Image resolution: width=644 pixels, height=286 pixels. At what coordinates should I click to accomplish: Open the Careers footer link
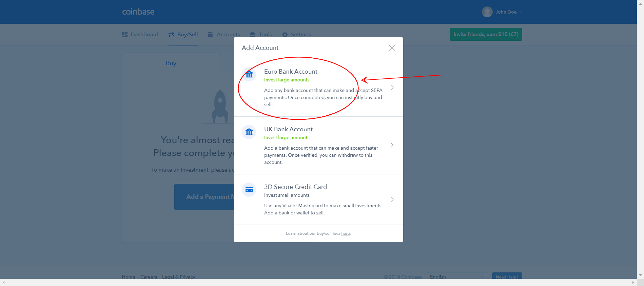pyautogui.click(x=149, y=277)
